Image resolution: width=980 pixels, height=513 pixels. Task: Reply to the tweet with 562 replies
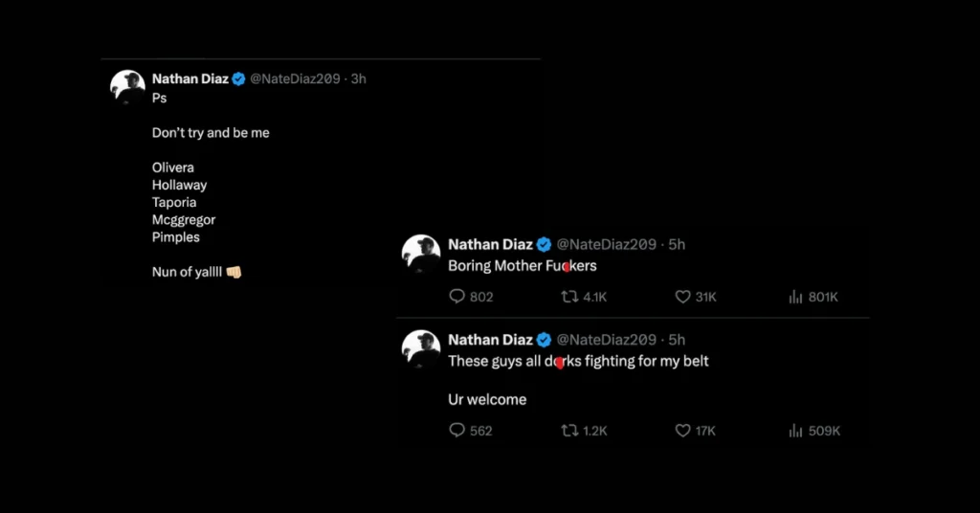pyautogui.click(x=457, y=431)
